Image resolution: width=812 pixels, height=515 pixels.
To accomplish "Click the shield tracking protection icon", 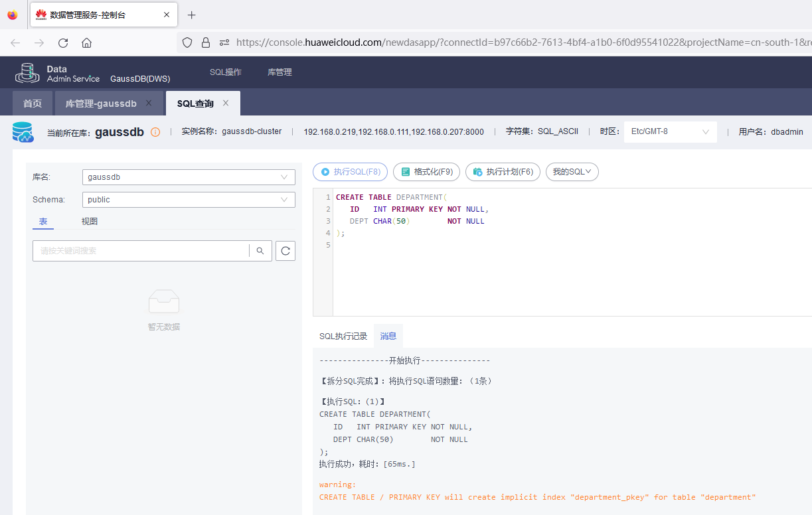I will click(187, 42).
